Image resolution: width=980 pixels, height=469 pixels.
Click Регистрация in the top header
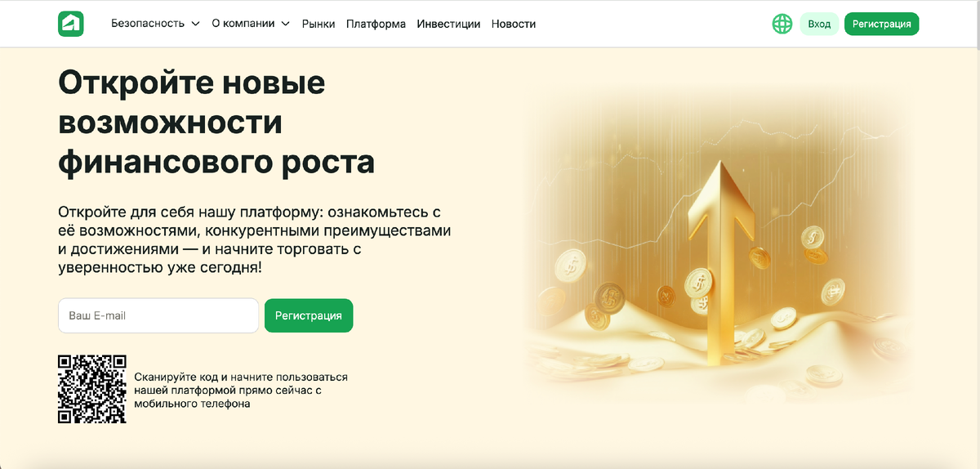[x=882, y=24]
